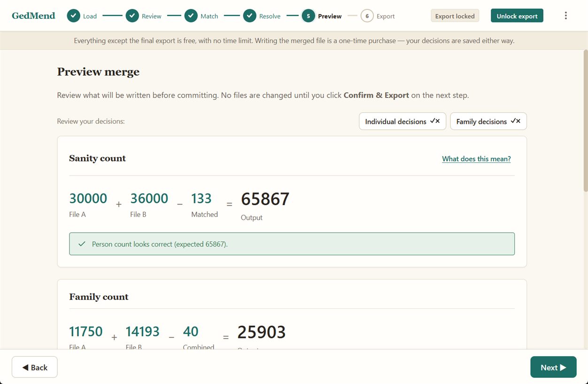This screenshot has height=384, width=588.
Task: Select the Preview step label
Action: click(x=330, y=16)
